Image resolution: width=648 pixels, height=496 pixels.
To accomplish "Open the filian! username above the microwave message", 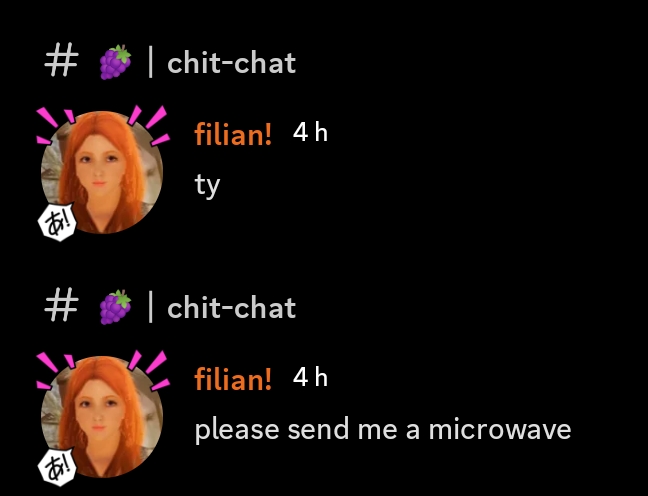I will pos(233,379).
